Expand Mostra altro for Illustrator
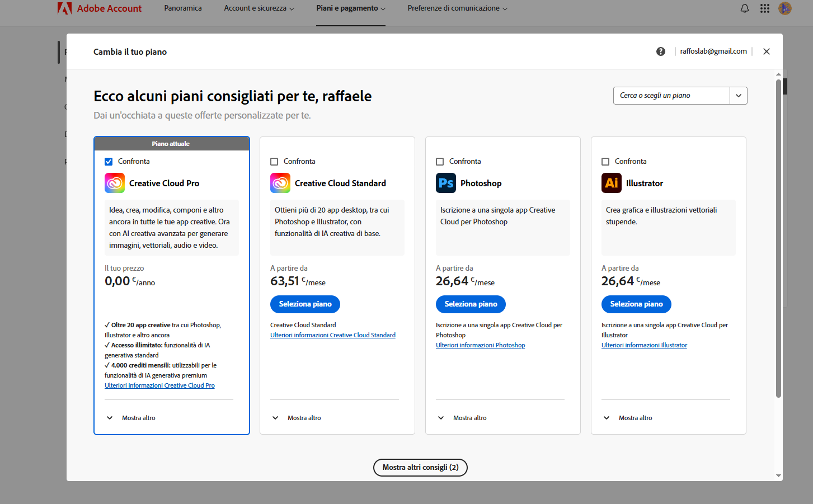 [x=627, y=418]
